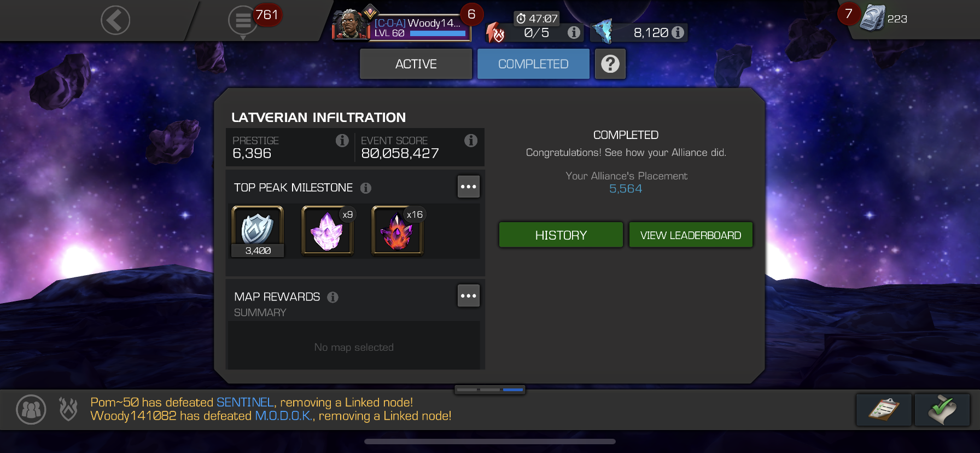Select the COMPLETED tab
Screen dimensions: 980x453
533,64
